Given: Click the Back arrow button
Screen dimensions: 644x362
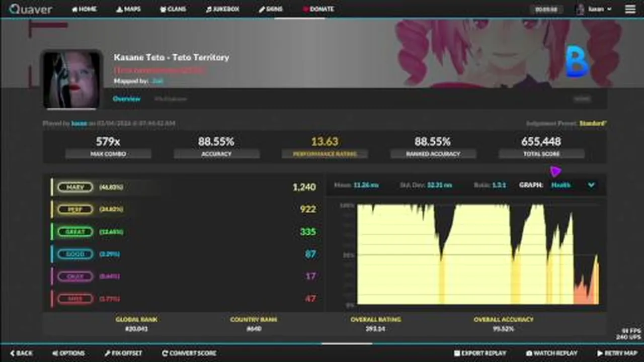Looking at the screenshot, I should click(21, 353).
